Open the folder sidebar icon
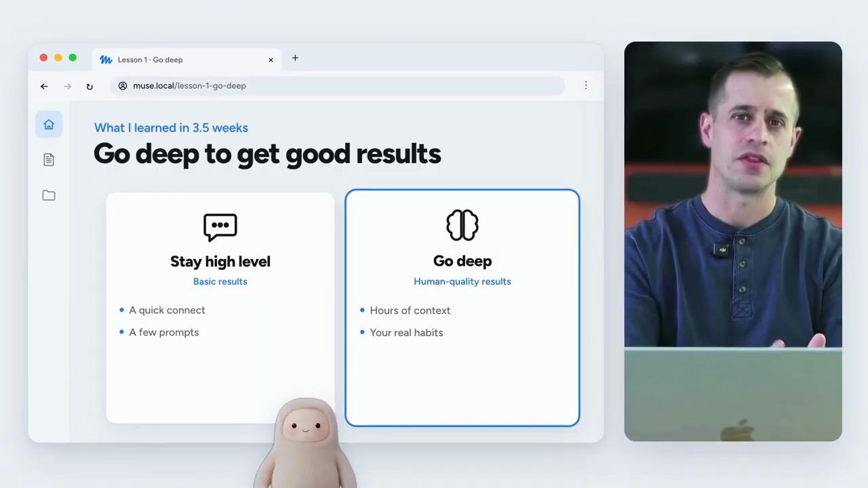 pos(49,195)
